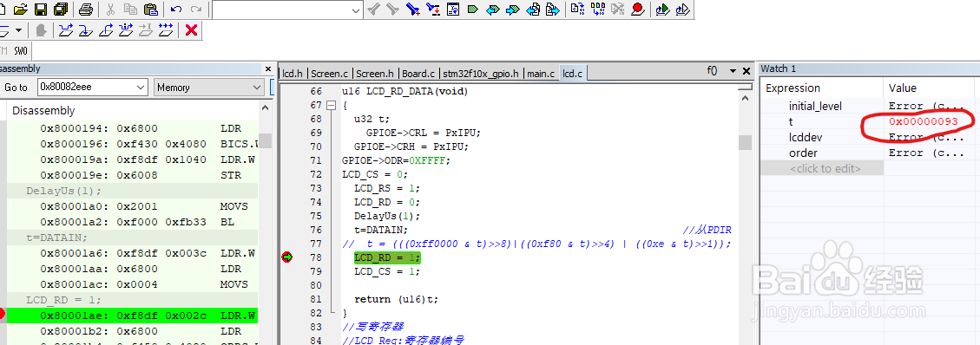
Task: Switch to the lcd.h tab
Action: click(x=293, y=74)
